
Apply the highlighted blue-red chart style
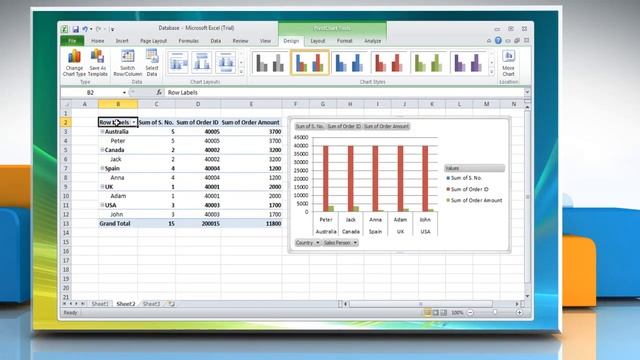point(309,63)
